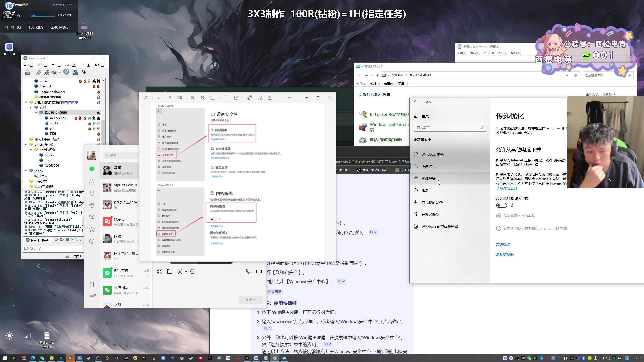
Task: Toggle the TeamSpeak mute microphone button
Action: pos(46,72)
